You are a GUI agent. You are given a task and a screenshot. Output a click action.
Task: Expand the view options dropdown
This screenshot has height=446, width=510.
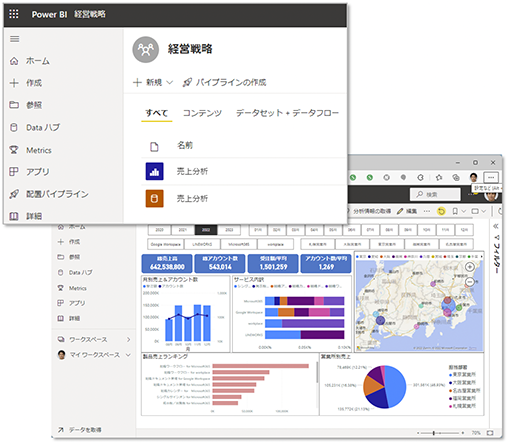484,211
